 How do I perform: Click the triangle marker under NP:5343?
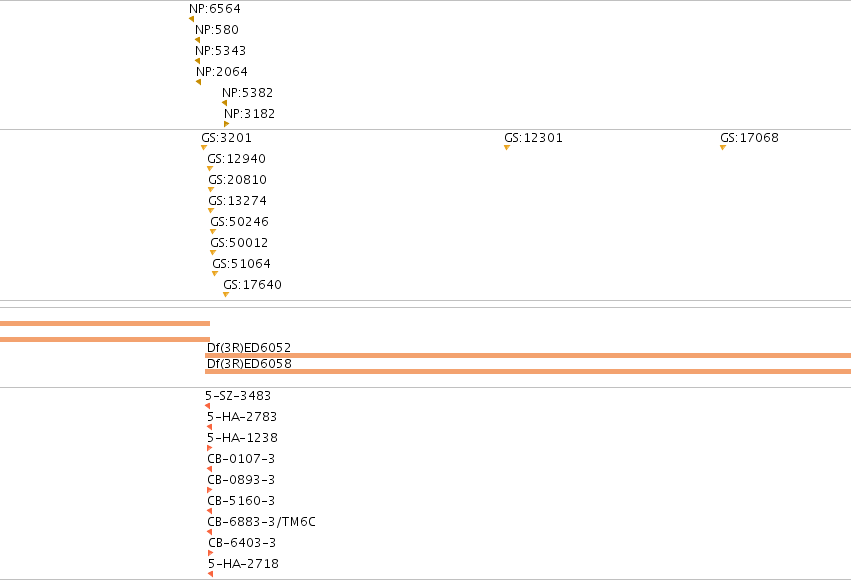[198, 61]
